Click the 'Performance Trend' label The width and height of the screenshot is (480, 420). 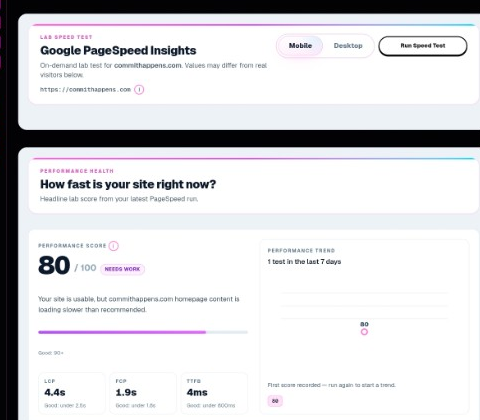pos(301,251)
